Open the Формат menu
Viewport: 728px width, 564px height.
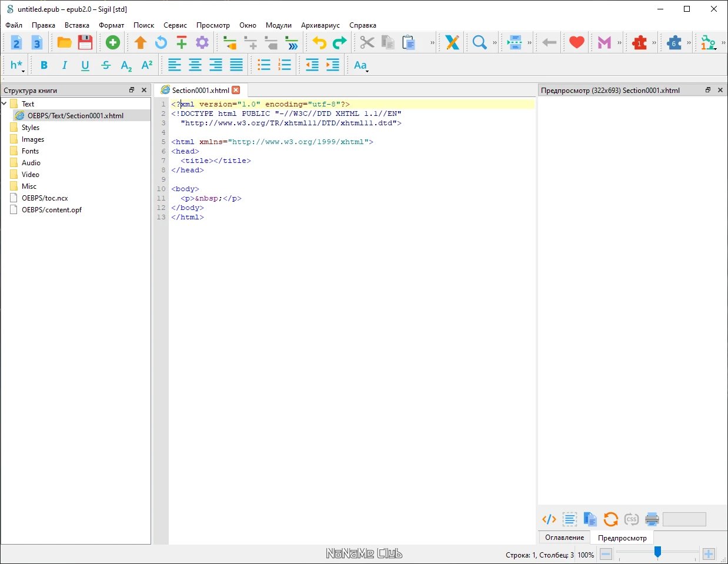(x=111, y=25)
